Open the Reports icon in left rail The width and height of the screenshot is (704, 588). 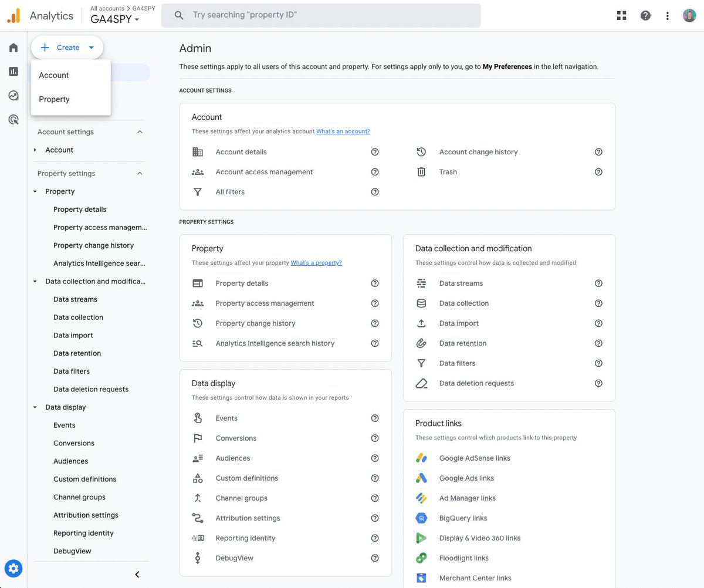pyautogui.click(x=13, y=72)
